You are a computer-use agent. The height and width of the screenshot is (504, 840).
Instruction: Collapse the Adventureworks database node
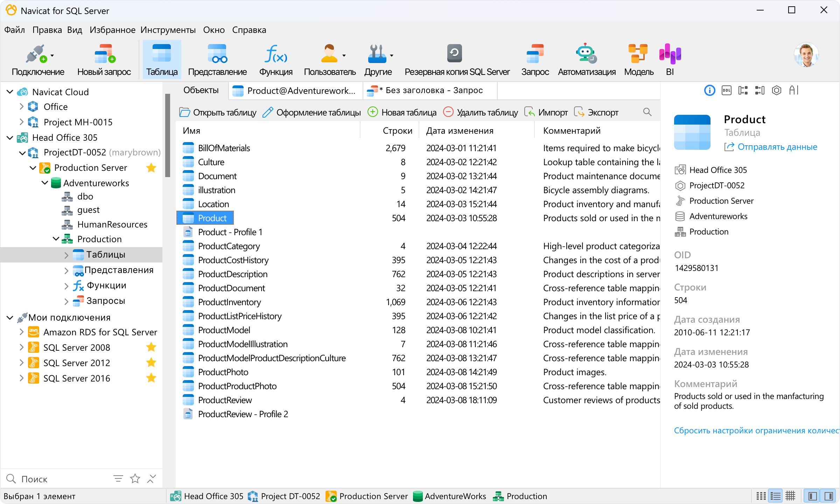[x=45, y=183]
